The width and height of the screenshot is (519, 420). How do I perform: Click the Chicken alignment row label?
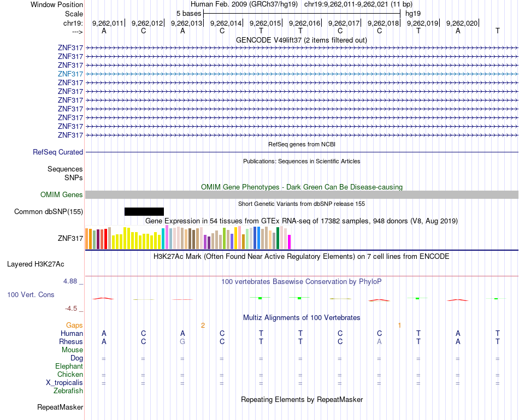click(70, 374)
